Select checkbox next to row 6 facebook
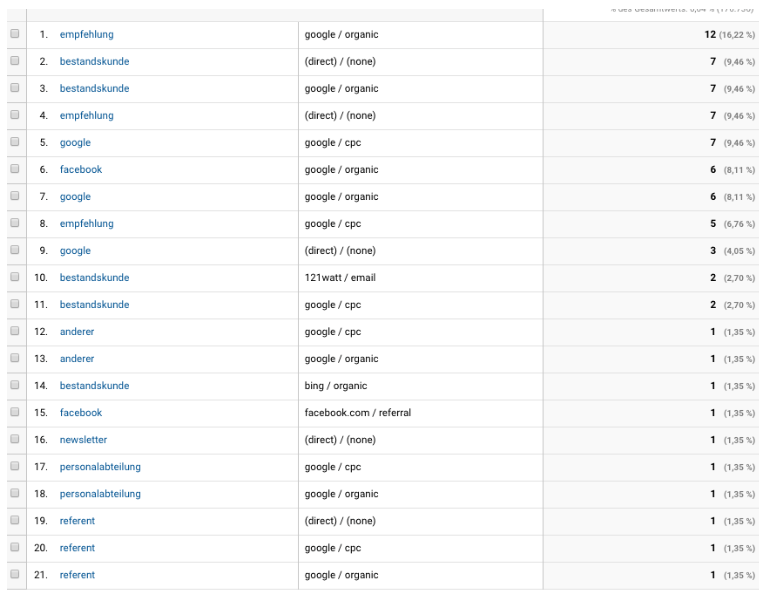The width and height of the screenshot is (770, 601). tap(14, 169)
